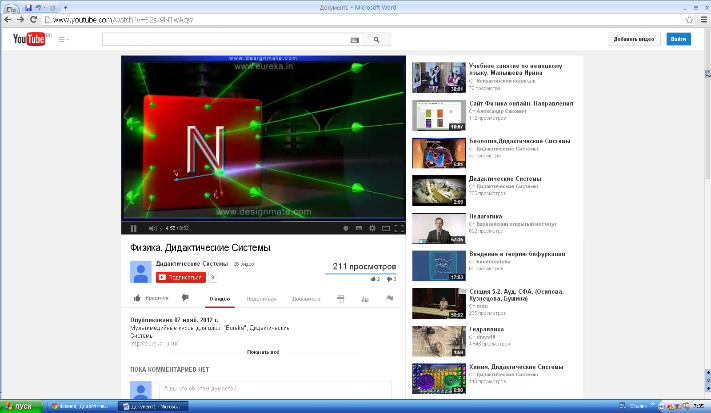Save the document via Quick Access

tap(28, 8)
